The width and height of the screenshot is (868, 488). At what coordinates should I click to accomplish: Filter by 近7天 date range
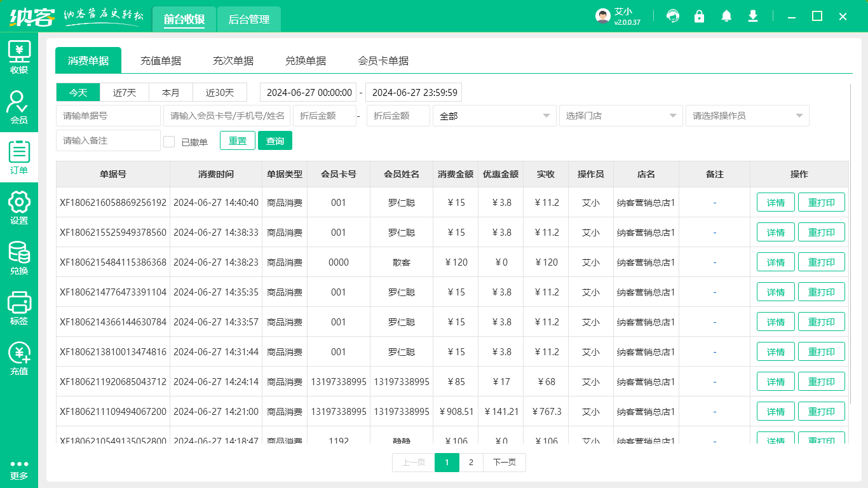125,92
